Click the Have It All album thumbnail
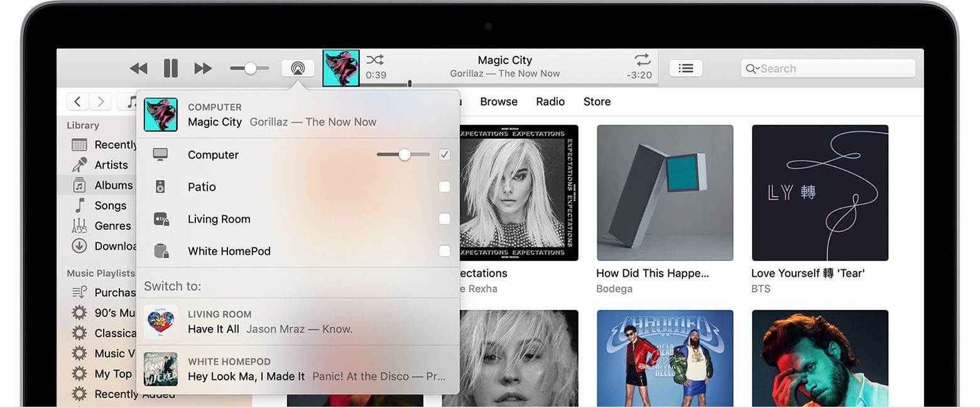980x408 pixels. 161,322
